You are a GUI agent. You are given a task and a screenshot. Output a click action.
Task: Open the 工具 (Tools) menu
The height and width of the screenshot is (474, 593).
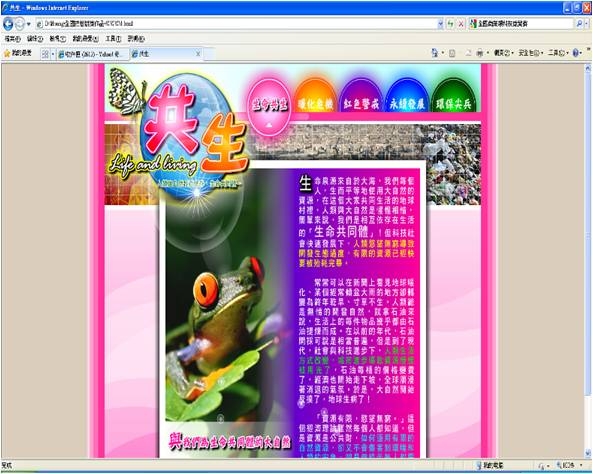(113, 39)
